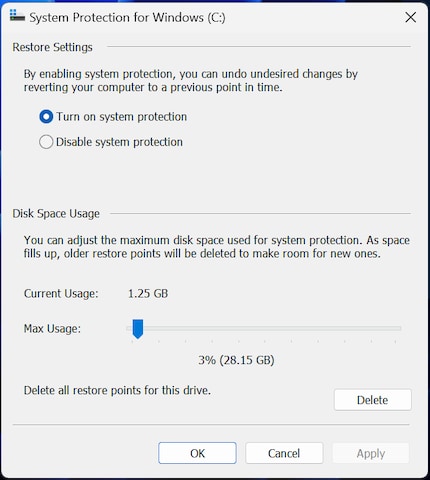Click the middle of the Max Usage slider track

coord(264,328)
